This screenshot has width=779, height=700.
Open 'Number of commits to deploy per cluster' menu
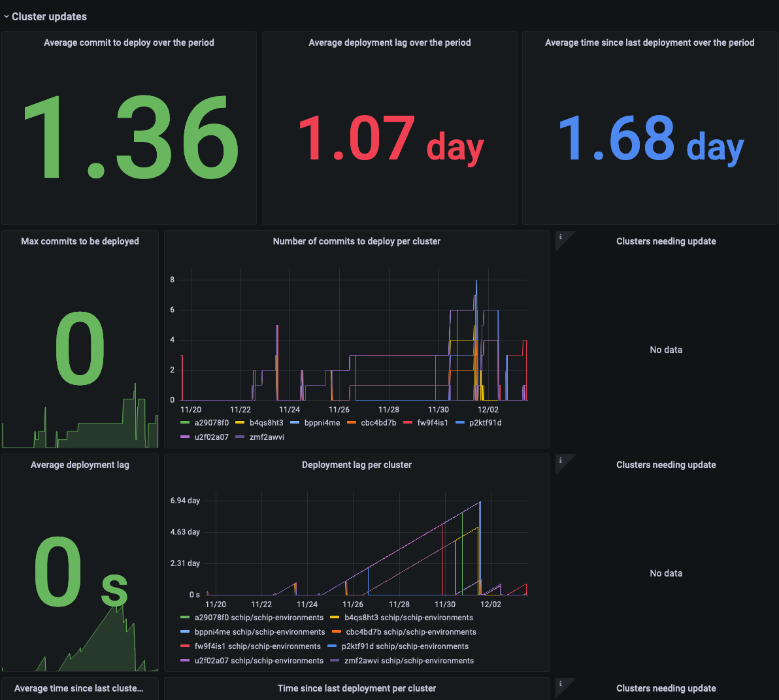coord(356,241)
